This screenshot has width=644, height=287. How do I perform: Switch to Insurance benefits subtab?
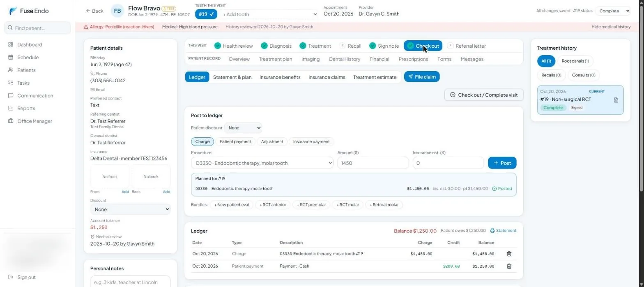tap(280, 77)
